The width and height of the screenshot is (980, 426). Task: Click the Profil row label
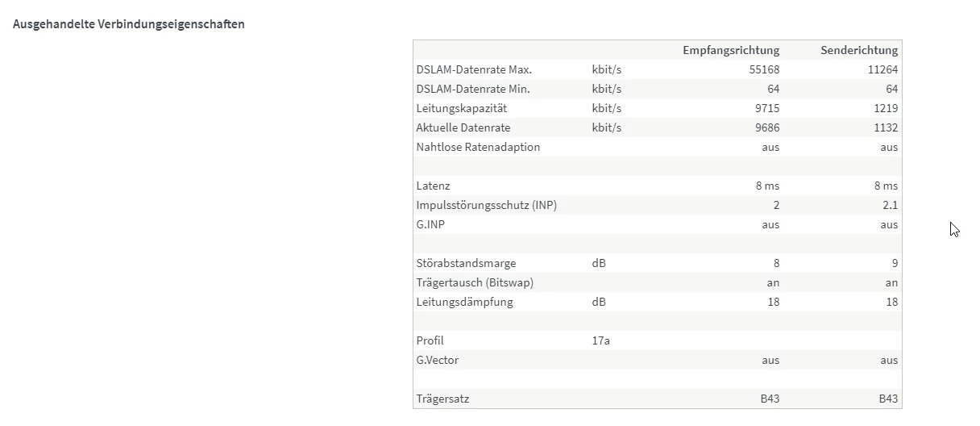(x=430, y=340)
